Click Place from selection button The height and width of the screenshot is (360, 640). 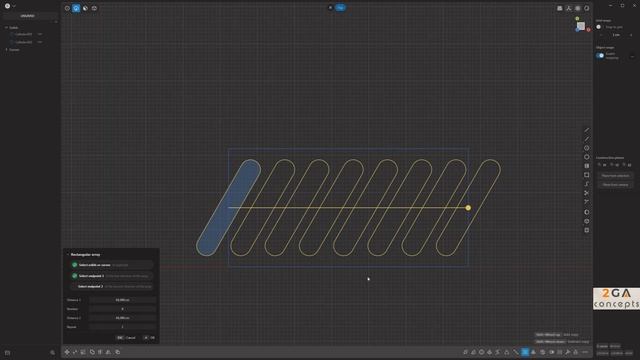click(616, 176)
